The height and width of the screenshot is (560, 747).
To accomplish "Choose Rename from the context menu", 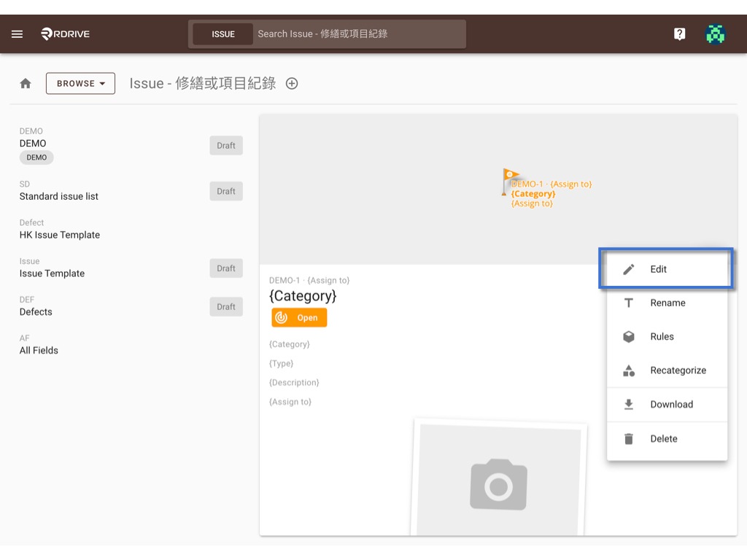I will coord(667,303).
